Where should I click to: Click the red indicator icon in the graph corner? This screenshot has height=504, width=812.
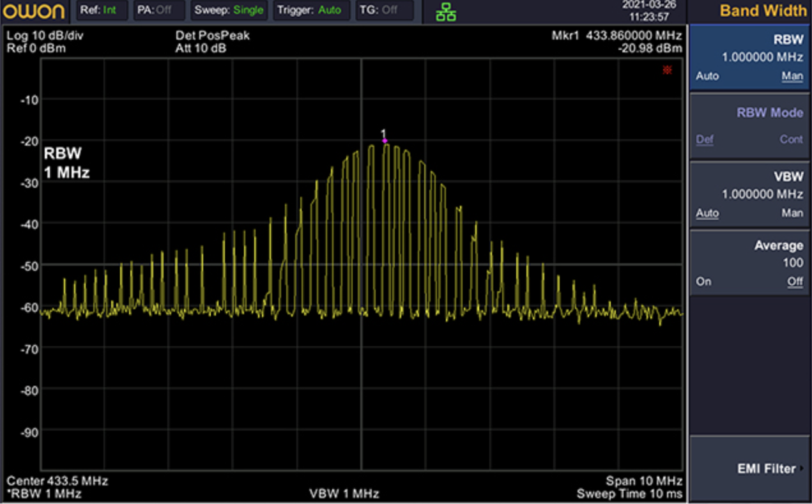click(x=667, y=70)
